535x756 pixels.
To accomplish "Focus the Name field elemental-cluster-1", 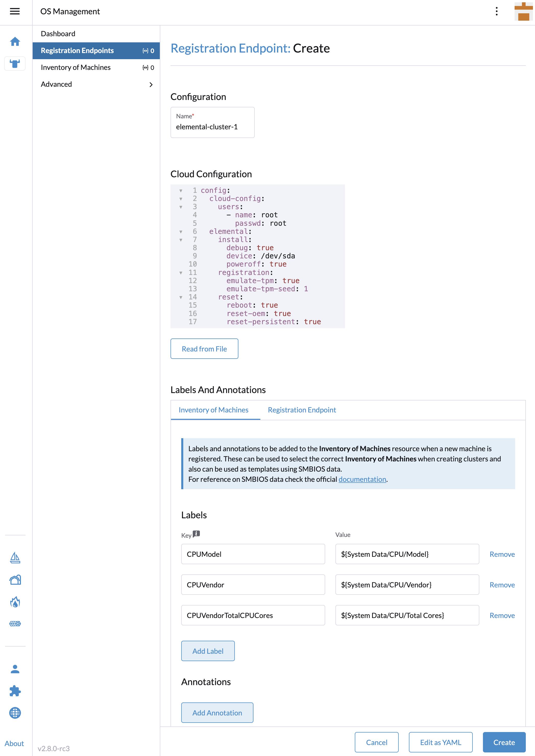I will click(x=212, y=122).
